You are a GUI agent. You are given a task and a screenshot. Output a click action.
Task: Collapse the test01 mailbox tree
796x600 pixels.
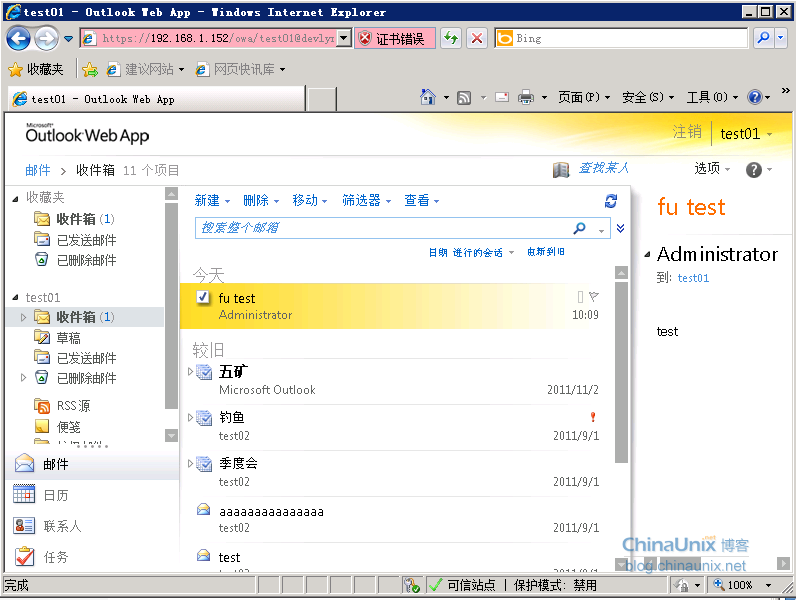pyautogui.click(x=15, y=297)
